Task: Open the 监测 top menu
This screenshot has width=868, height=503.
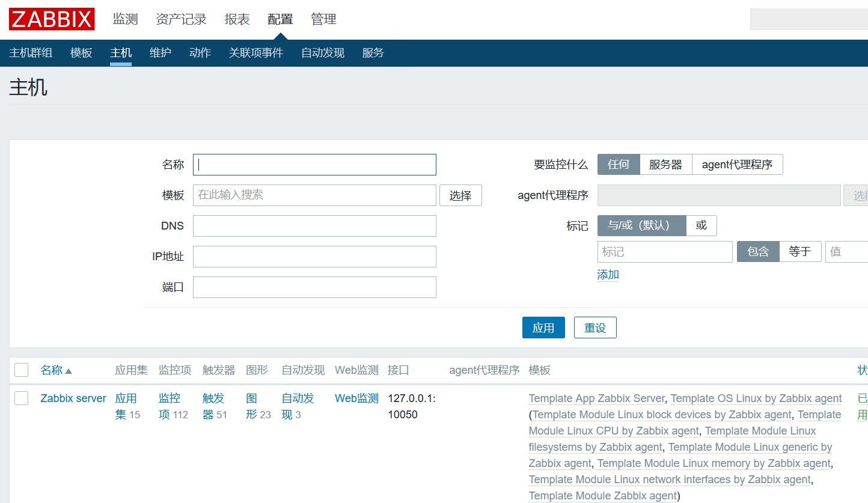Action: 126,19
